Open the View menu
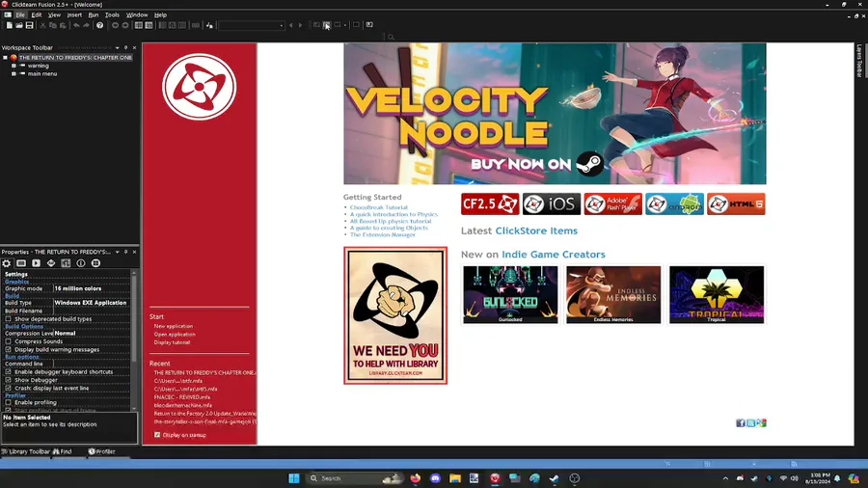Screen dimensions: 868x488 pos(54,14)
